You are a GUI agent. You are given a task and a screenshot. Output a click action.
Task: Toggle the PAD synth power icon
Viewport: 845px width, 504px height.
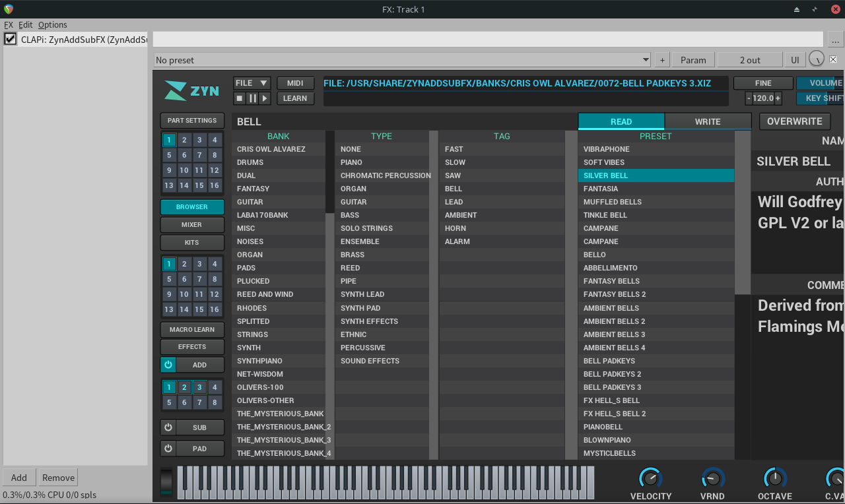pyautogui.click(x=168, y=449)
